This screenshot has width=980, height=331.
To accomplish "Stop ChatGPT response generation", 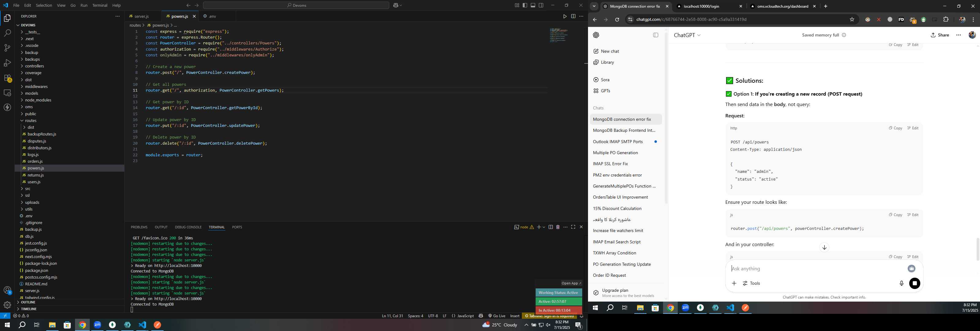I will point(914,283).
